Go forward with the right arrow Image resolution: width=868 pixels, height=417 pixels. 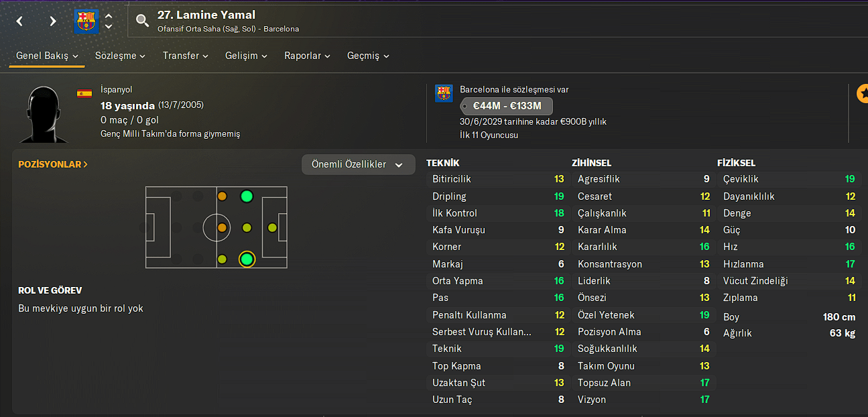pyautogui.click(x=53, y=21)
